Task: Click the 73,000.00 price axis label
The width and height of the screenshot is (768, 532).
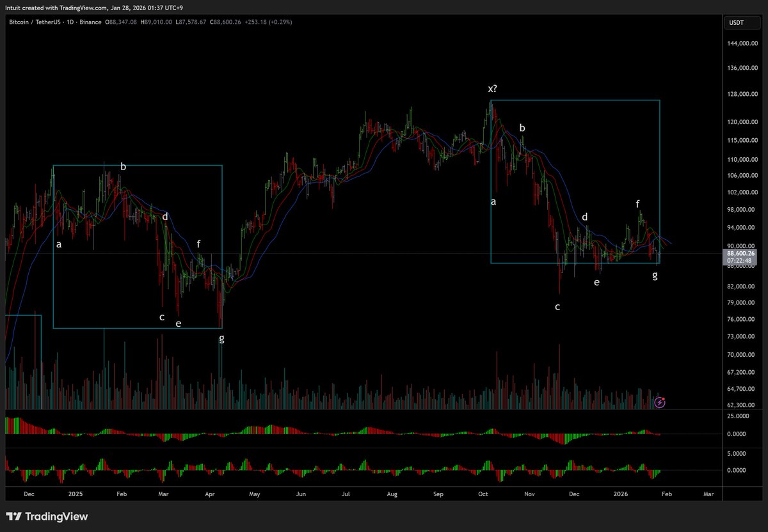Action: (x=742, y=337)
